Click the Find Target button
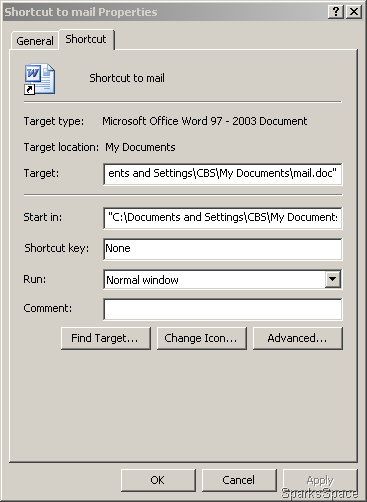 pyautogui.click(x=106, y=338)
